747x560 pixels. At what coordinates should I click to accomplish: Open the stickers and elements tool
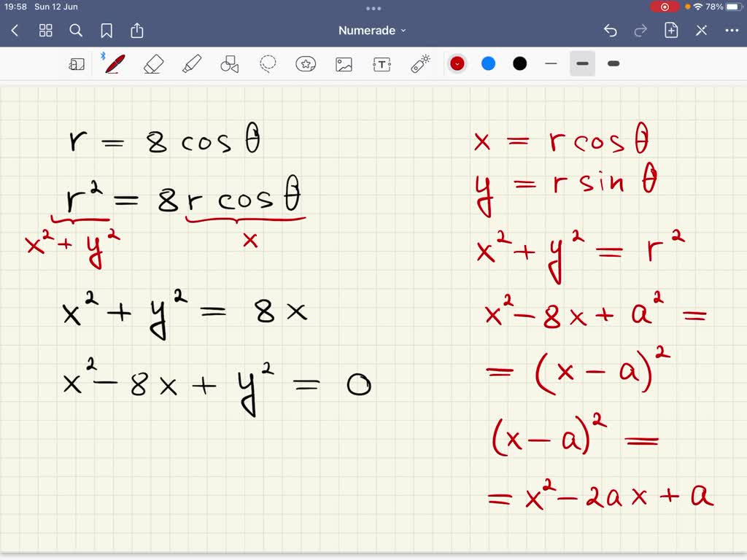306,63
